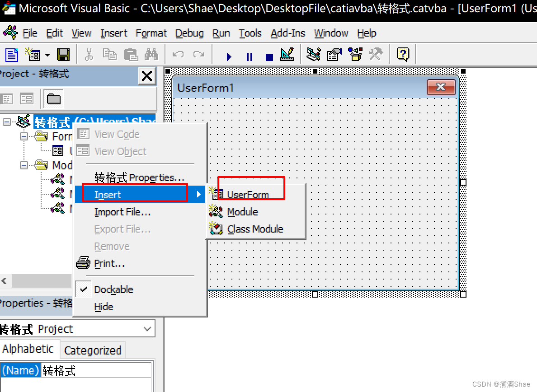Screen dimensions: 537x392
Task: Collapse the Modules folder node
Action: (24, 165)
